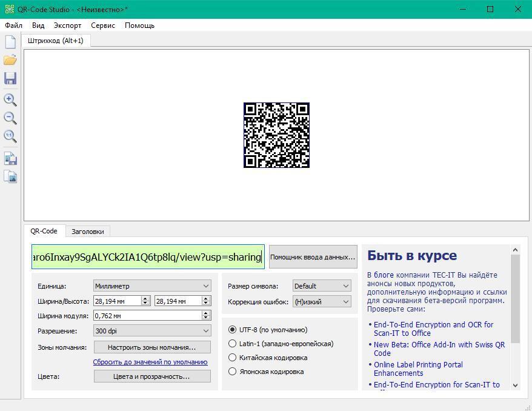Open the Коррекция ошибок dropdown
The height and width of the screenshot is (411, 532).
tap(321, 302)
